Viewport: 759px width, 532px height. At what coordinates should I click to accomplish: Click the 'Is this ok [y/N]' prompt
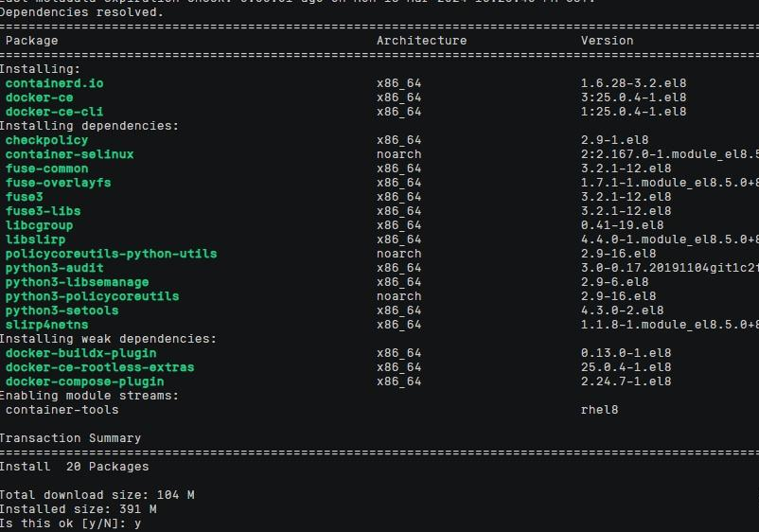pyautogui.click(x=70, y=523)
